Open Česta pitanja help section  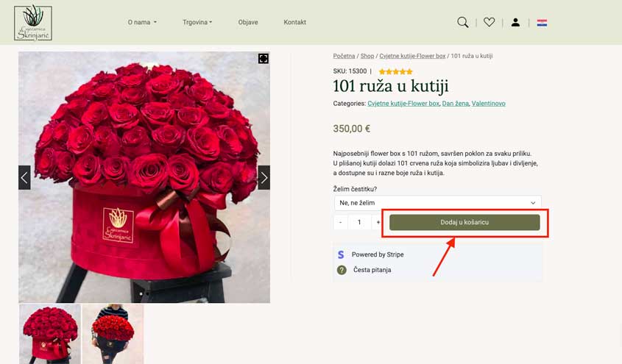(x=372, y=270)
